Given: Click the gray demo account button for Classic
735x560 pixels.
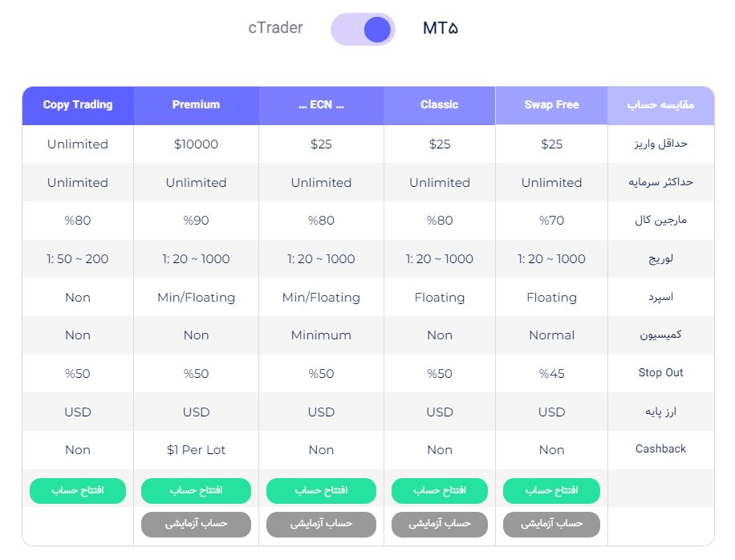Looking at the screenshot, I should pos(440,525).
